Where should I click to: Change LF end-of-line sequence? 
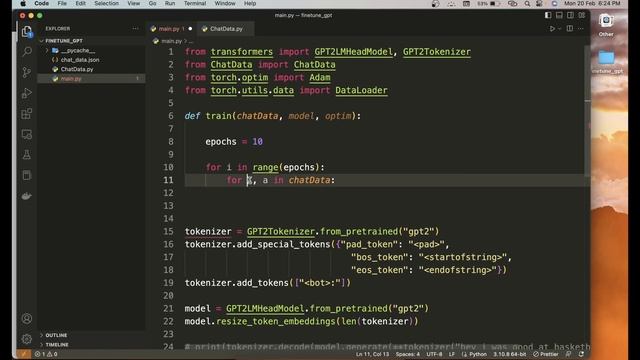tap(452, 354)
